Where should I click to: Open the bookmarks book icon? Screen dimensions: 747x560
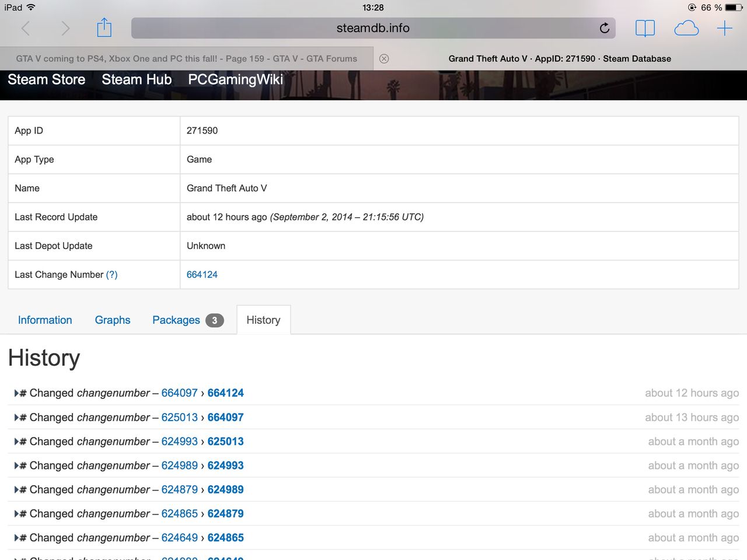[x=645, y=29]
